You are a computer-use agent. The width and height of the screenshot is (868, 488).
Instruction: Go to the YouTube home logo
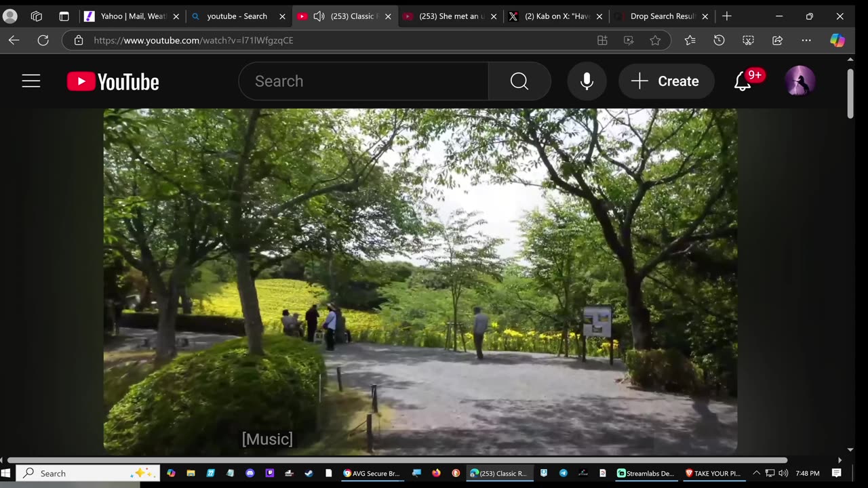click(x=113, y=81)
